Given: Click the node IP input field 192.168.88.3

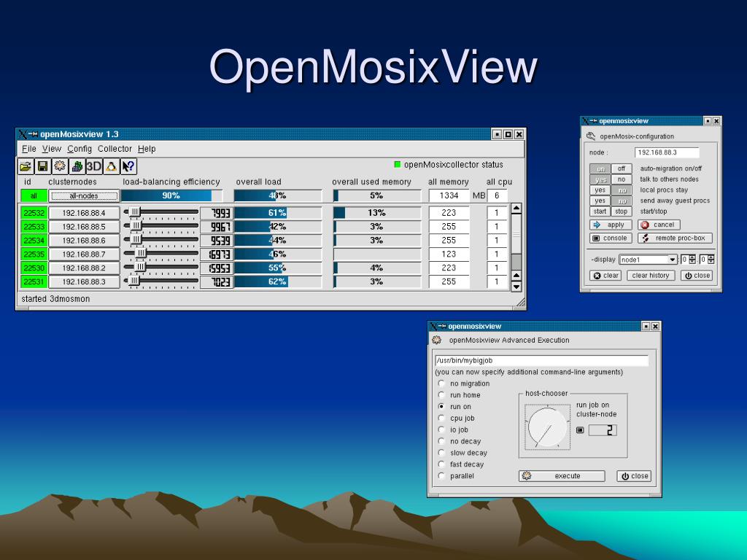Looking at the screenshot, I should tap(667, 152).
